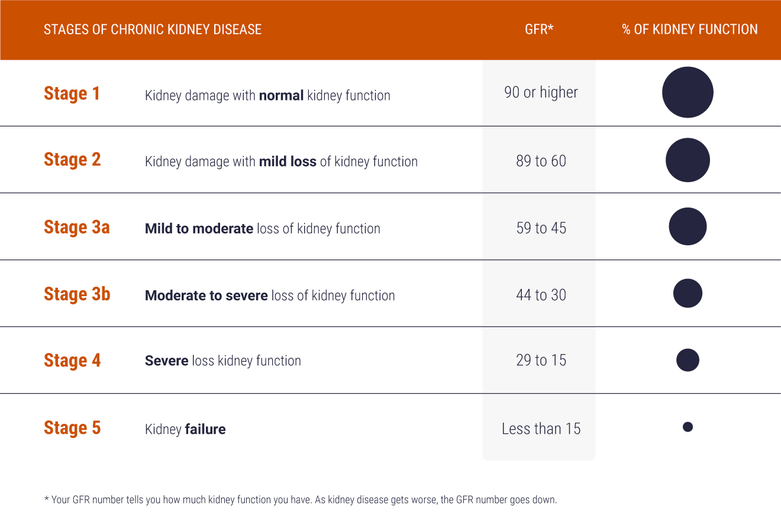Select the Stage 3a kidney function circle
This screenshot has width=781, height=532.
tap(688, 226)
